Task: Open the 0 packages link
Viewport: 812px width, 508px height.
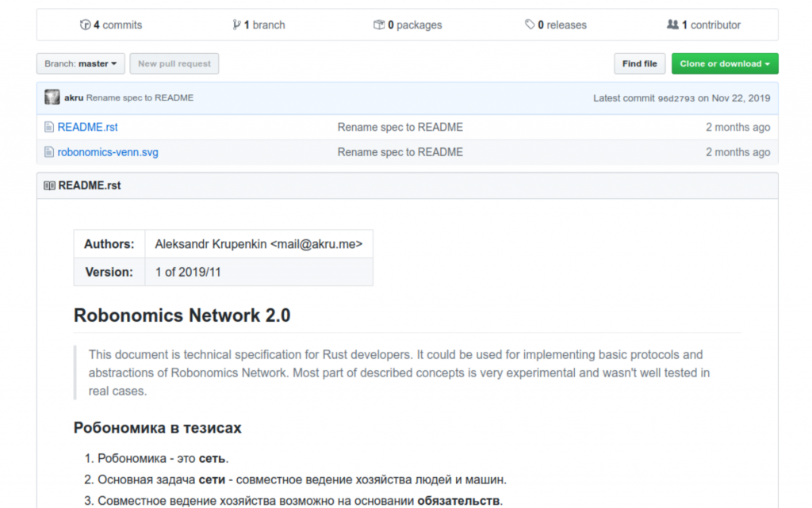Action: [408, 25]
